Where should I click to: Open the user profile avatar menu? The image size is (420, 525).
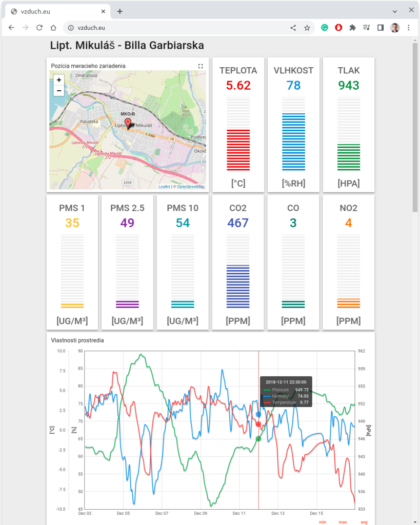pyautogui.click(x=394, y=28)
